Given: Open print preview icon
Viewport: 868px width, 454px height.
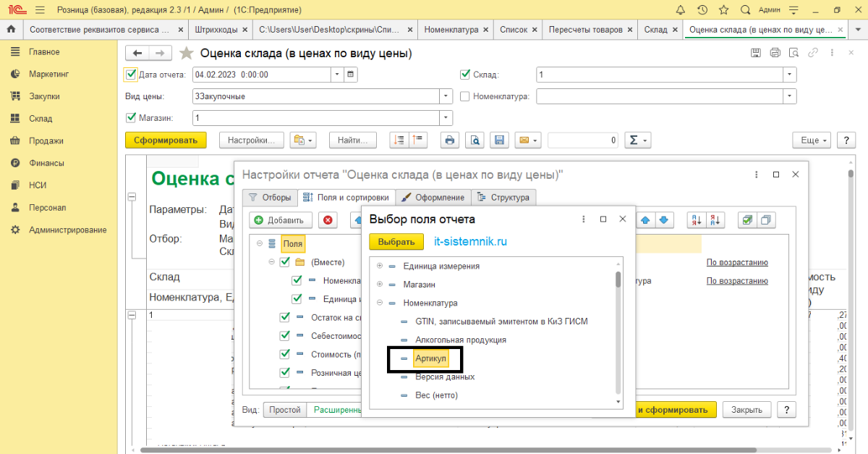Looking at the screenshot, I should pos(474,140).
